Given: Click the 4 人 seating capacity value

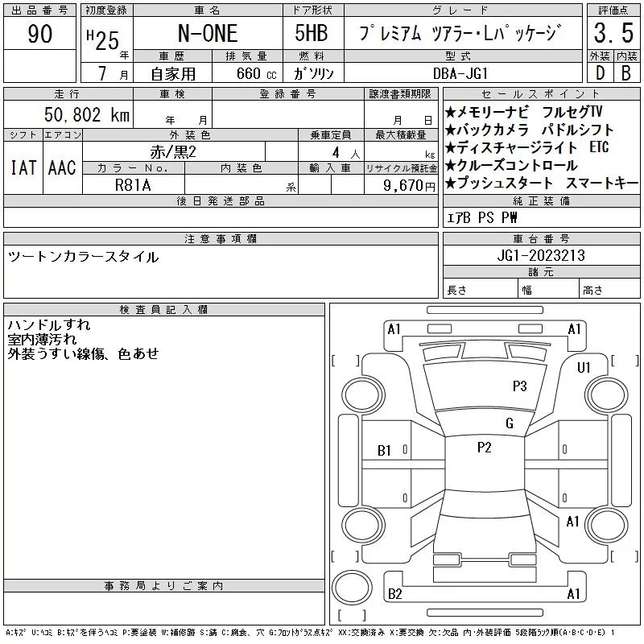Looking at the screenshot, I should (346, 153).
